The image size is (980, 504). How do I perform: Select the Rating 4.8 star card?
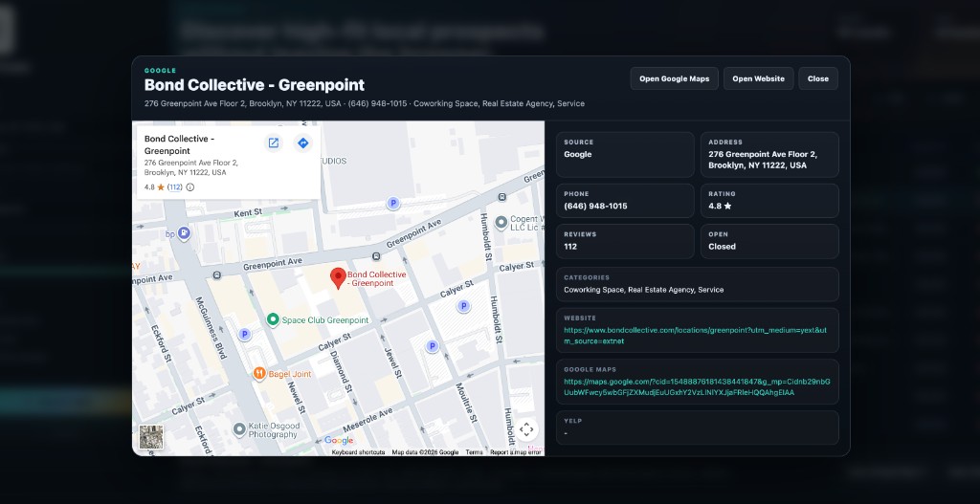769,201
